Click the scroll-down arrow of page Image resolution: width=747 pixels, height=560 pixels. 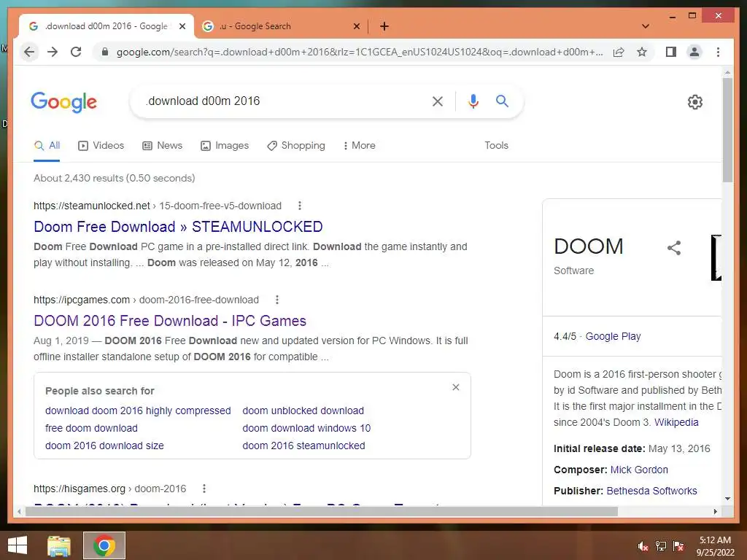point(727,499)
